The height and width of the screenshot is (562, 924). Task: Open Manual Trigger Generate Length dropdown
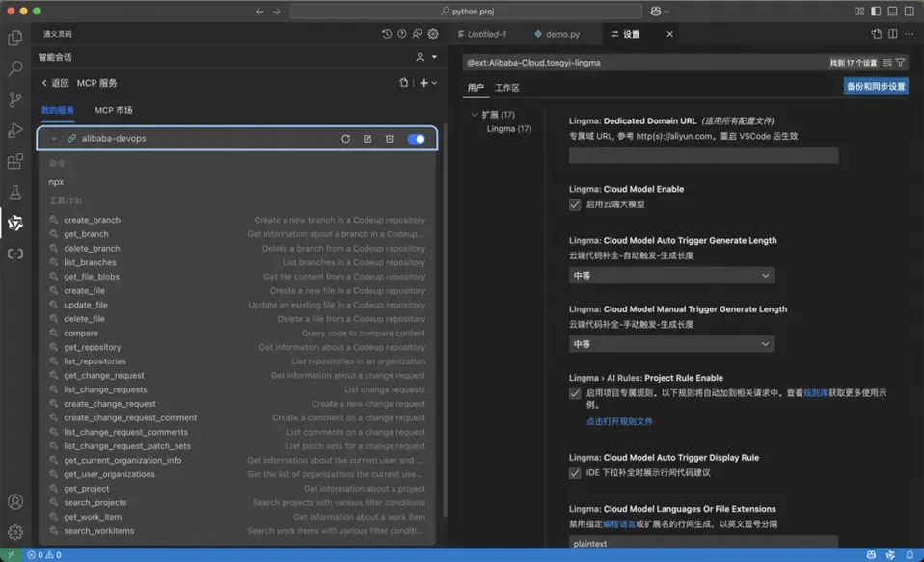tap(671, 344)
